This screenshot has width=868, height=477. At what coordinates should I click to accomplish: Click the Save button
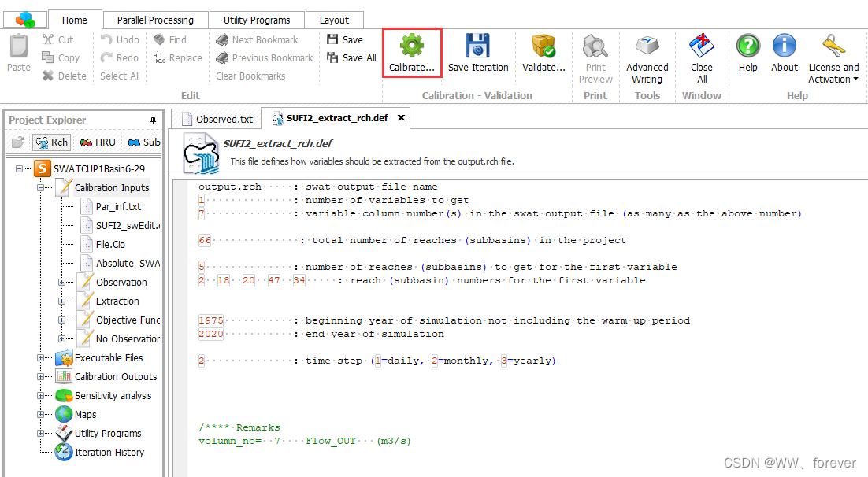coord(350,39)
